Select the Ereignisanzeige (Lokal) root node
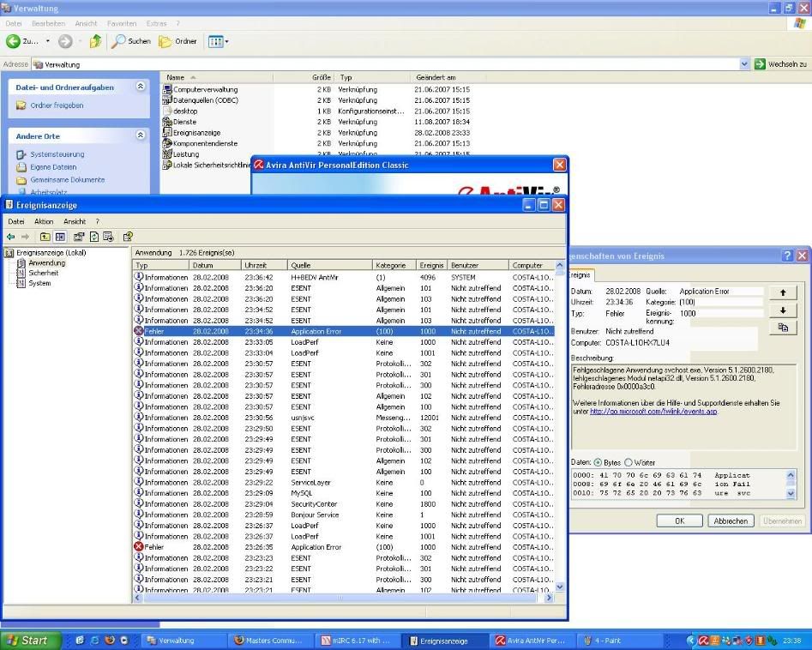Image resolution: width=812 pixels, height=650 pixels. [51, 253]
